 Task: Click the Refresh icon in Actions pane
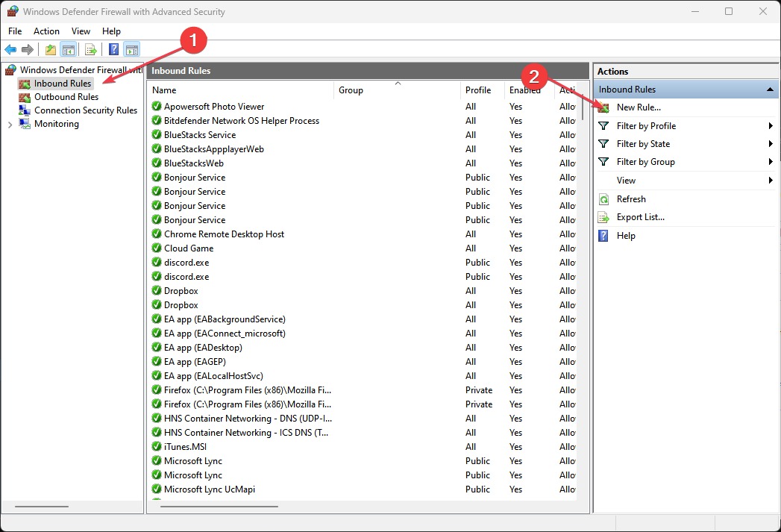coord(603,199)
